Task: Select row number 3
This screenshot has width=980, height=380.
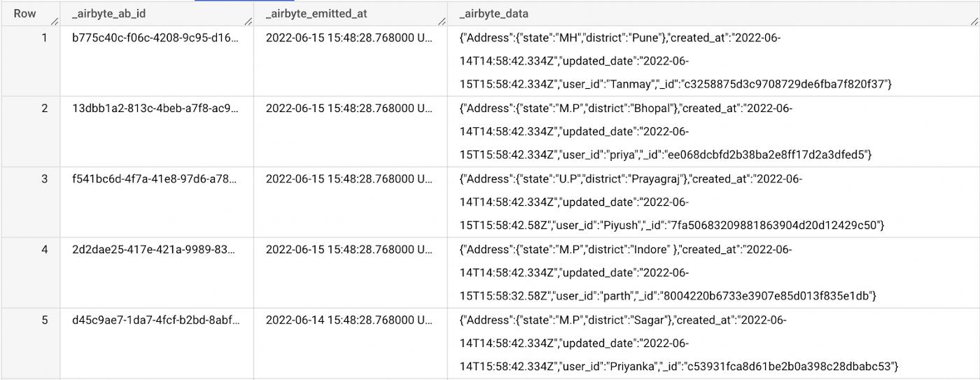Action: click(44, 178)
